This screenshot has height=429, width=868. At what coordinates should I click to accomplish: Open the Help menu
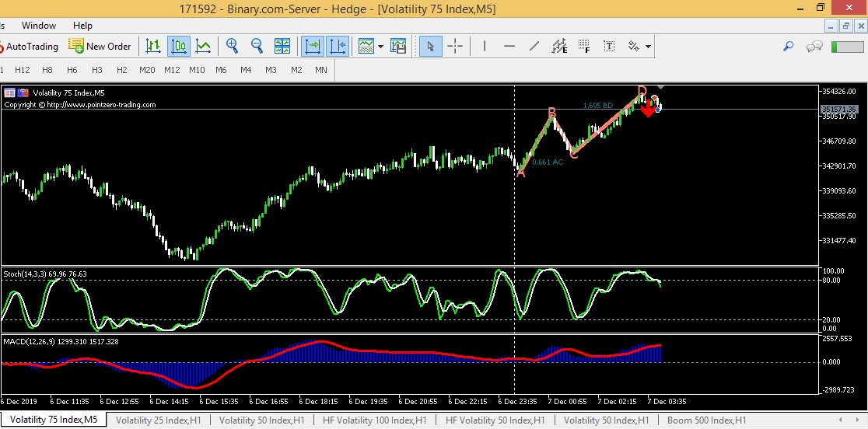(x=82, y=26)
